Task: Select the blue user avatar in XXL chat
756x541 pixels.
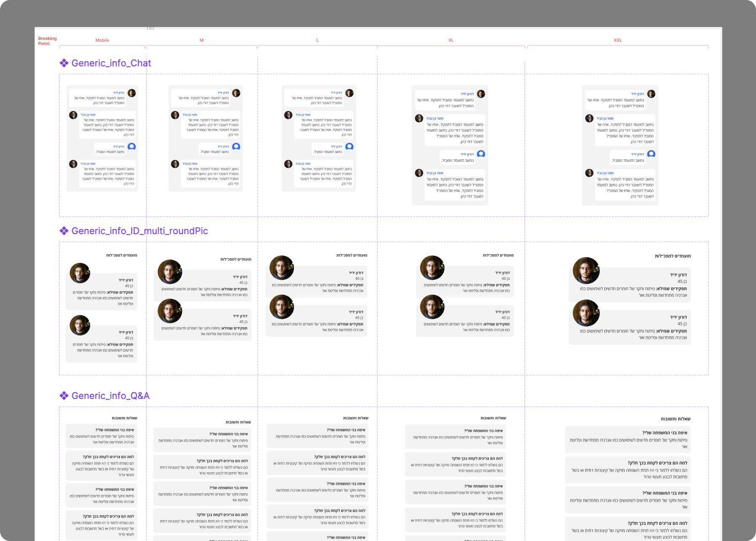Action: point(651,154)
